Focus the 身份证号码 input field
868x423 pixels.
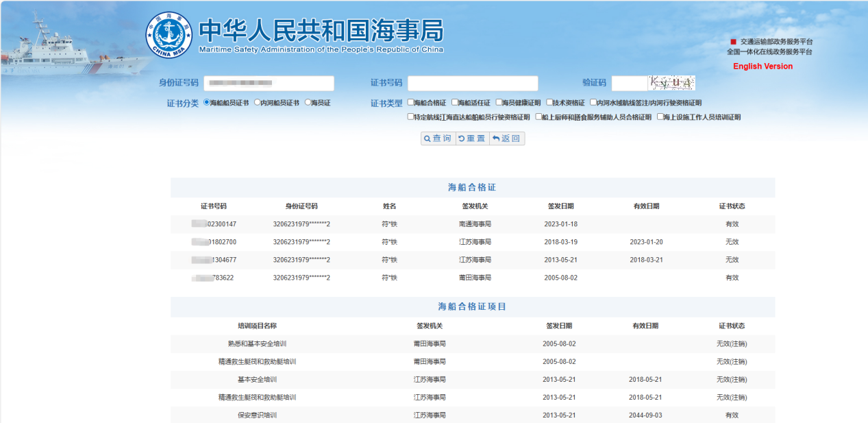[269, 83]
